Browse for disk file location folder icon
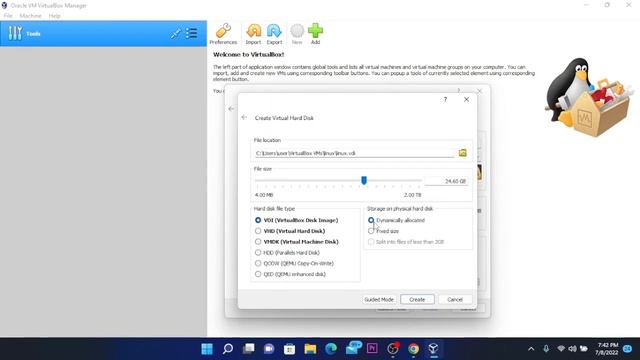The image size is (640, 360). pos(462,153)
